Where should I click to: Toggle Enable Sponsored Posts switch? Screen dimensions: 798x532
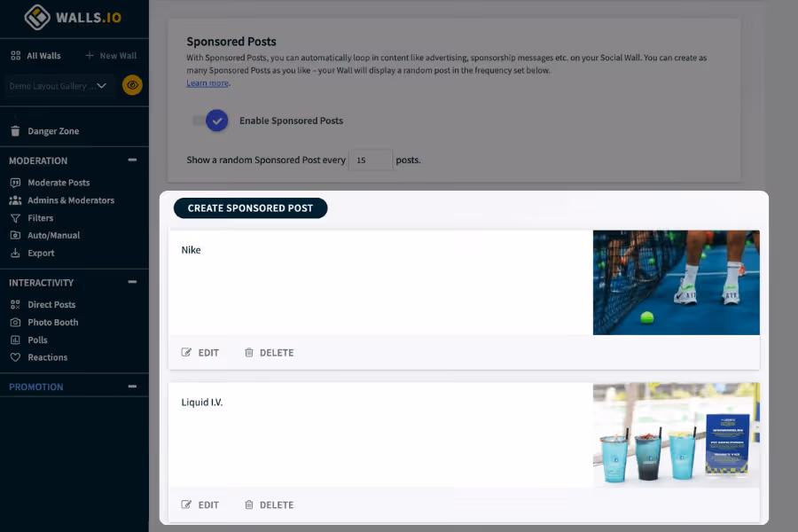(211, 121)
